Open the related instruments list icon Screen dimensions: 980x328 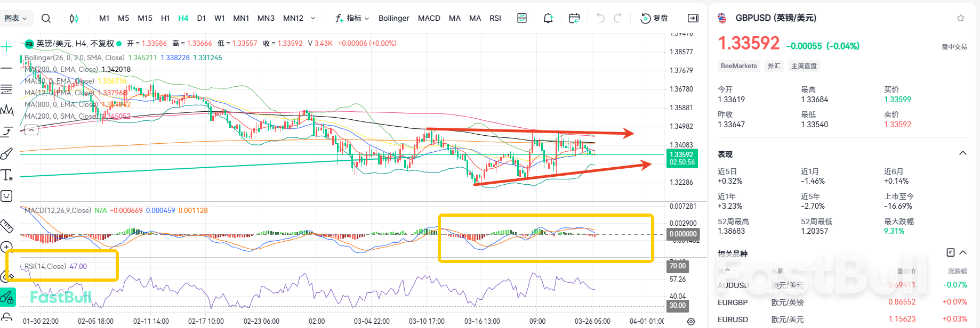[950, 252]
